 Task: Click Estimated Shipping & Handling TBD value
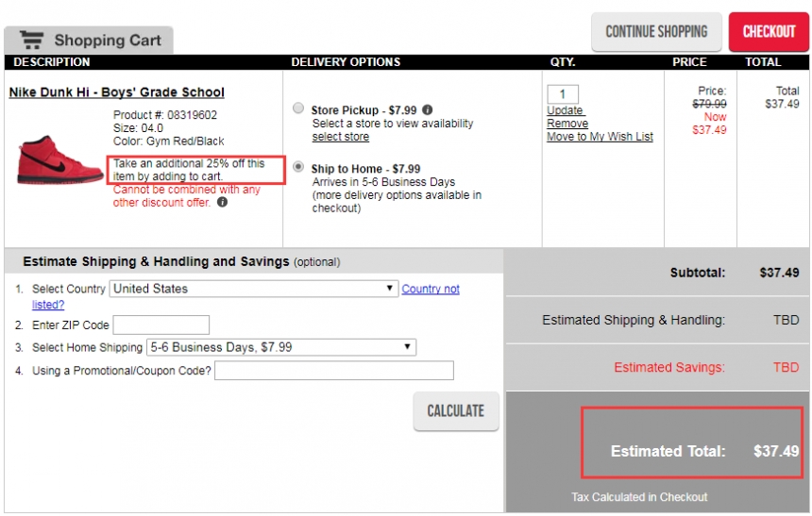click(x=787, y=321)
